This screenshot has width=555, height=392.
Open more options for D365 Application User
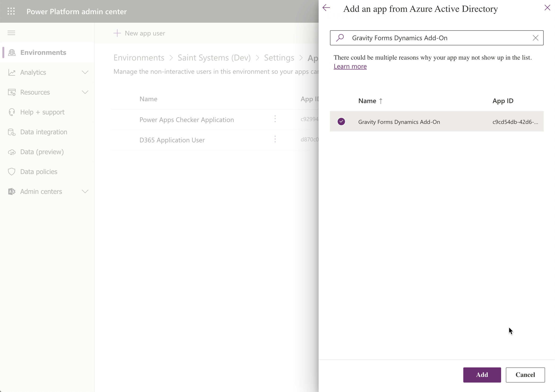coord(275,139)
